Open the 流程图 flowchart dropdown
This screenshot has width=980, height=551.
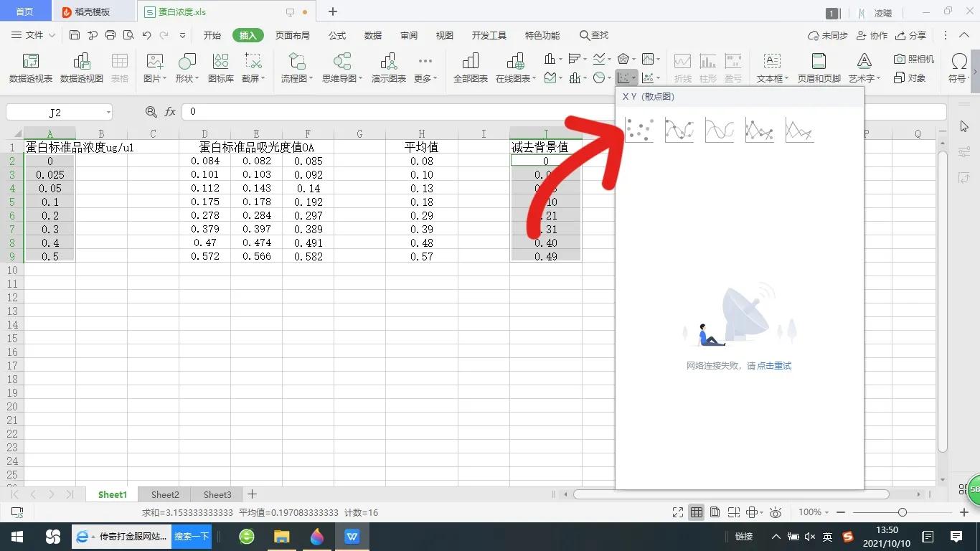[x=297, y=68]
